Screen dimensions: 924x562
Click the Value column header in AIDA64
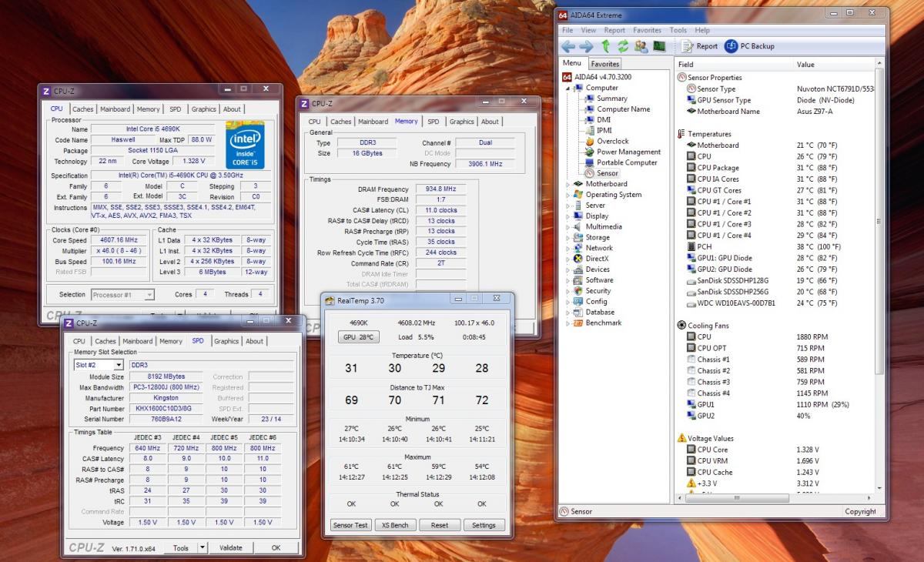click(x=834, y=65)
